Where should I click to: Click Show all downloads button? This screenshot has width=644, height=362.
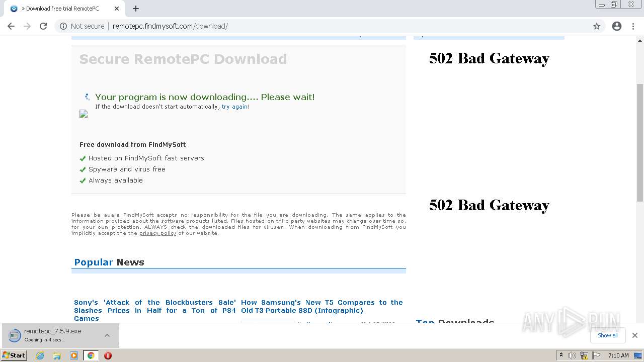[x=607, y=335]
